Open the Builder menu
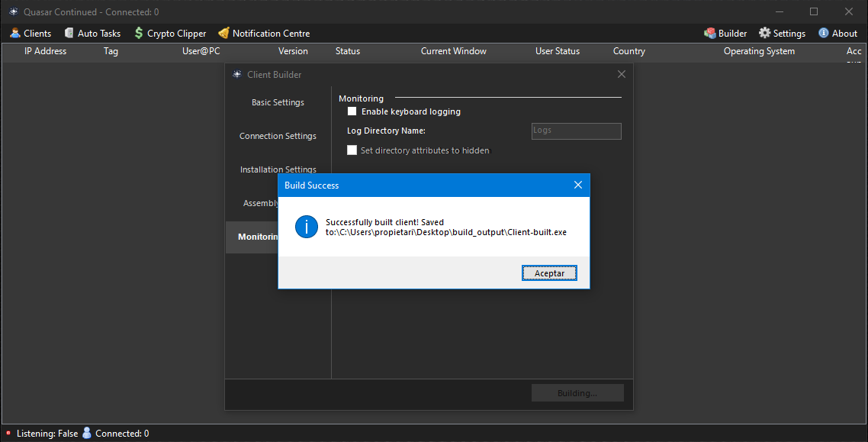This screenshot has height=442, width=868. click(725, 34)
